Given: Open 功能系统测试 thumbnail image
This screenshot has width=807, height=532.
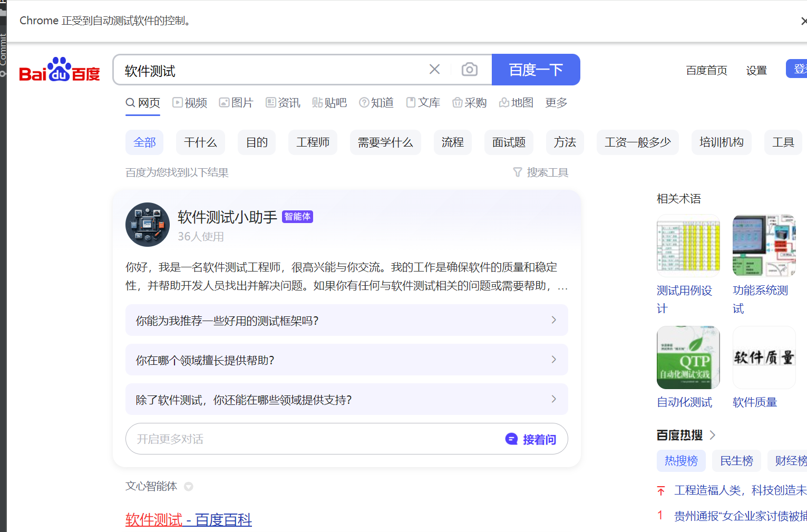Looking at the screenshot, I should coord(764,246).
